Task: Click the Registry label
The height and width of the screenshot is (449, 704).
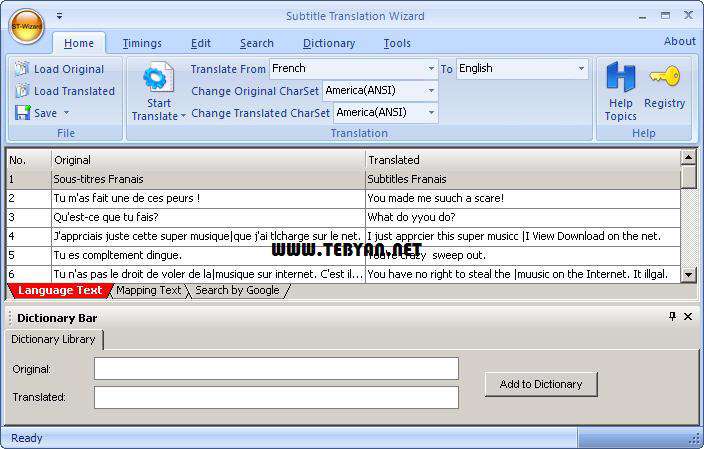Action: [664, 103]
